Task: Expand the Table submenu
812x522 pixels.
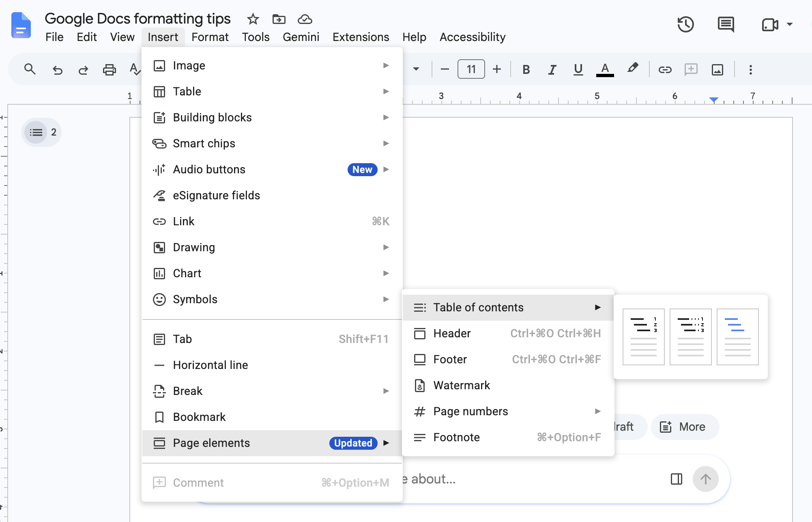Action: pos(272,91)
